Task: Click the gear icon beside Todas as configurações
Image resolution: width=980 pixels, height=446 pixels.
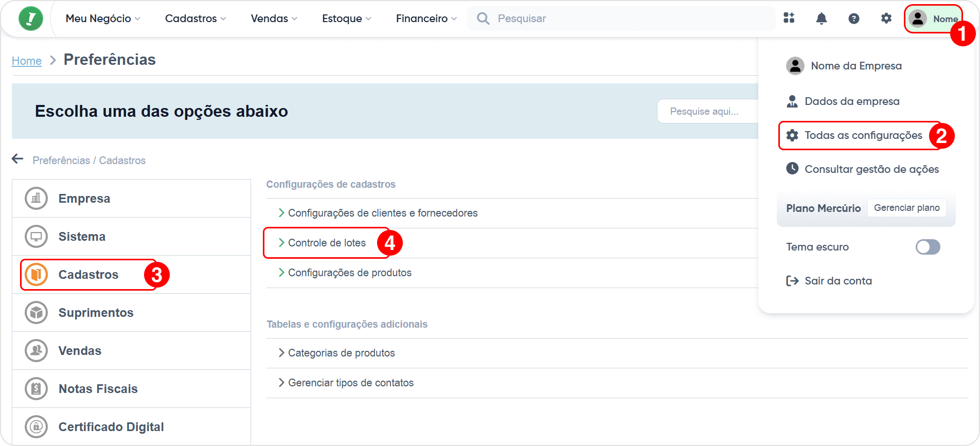Action: pyautogui.click(x=792, y=135)
